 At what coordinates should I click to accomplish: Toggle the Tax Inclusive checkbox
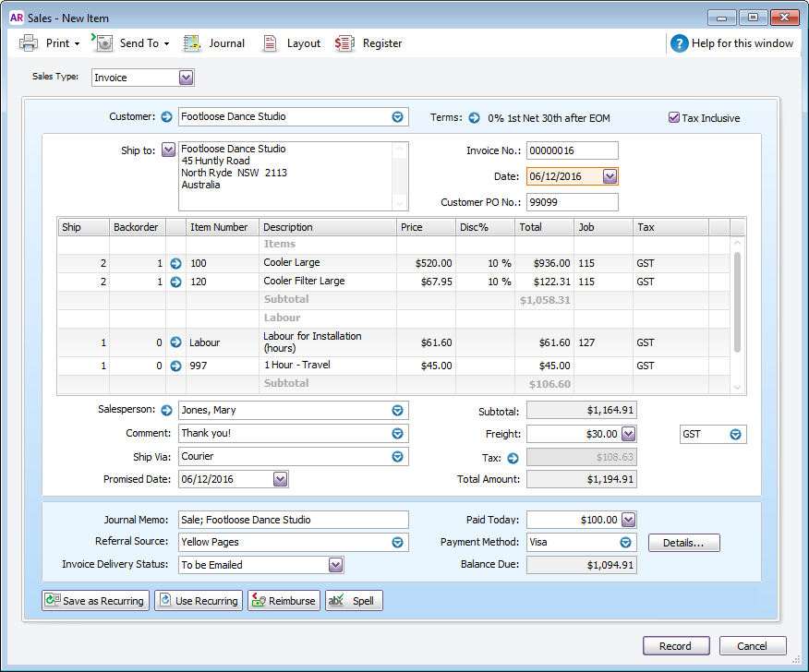pyautogui.click(x=673, y=117)
